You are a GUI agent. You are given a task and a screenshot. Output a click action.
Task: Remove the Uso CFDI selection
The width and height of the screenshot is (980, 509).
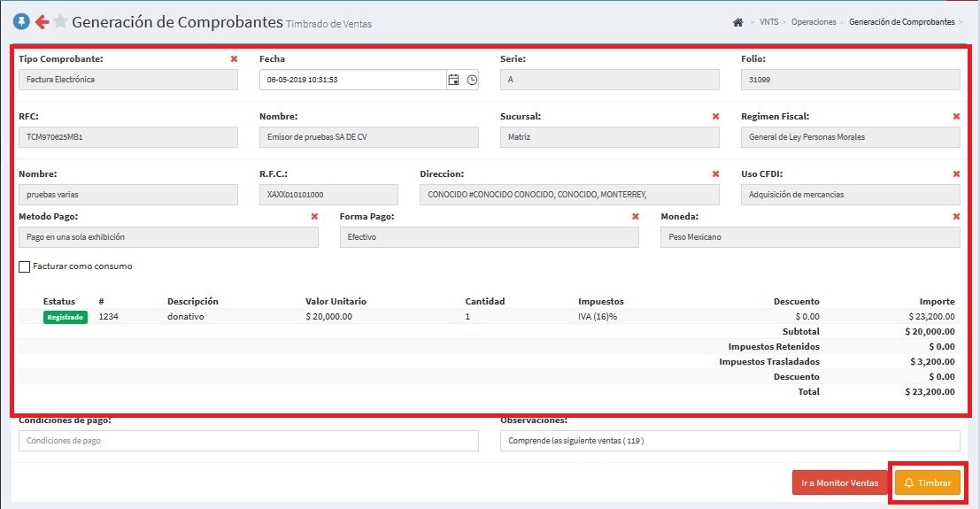point(956,174)
